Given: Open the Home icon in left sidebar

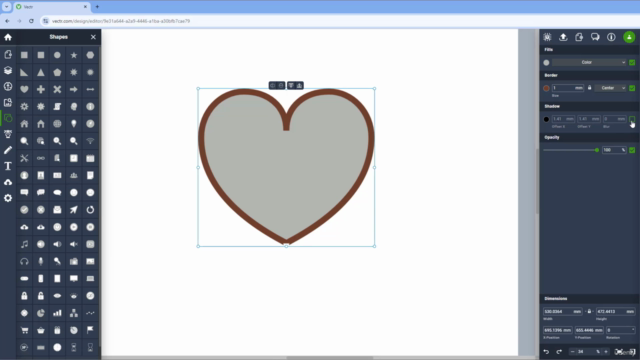Looking at the screenshot, I should pos(8,37).
